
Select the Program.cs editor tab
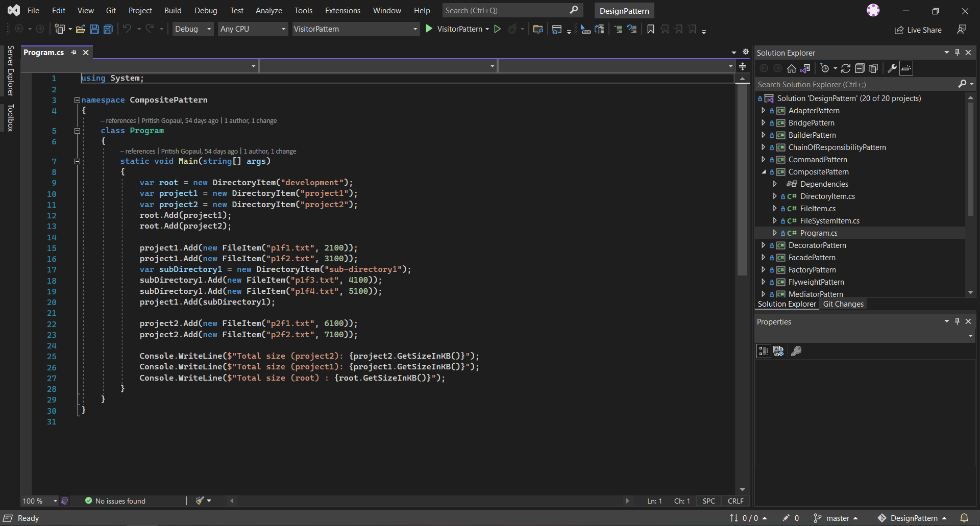click(x=44, y=53)
